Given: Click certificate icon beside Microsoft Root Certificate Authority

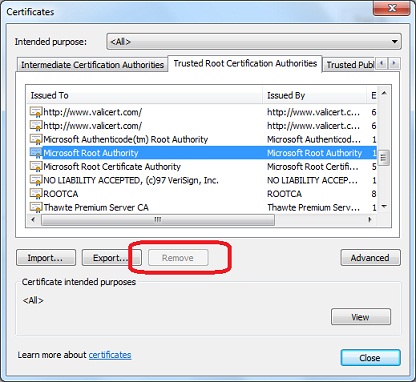Looking at the screenshot, I should [36, 167].
